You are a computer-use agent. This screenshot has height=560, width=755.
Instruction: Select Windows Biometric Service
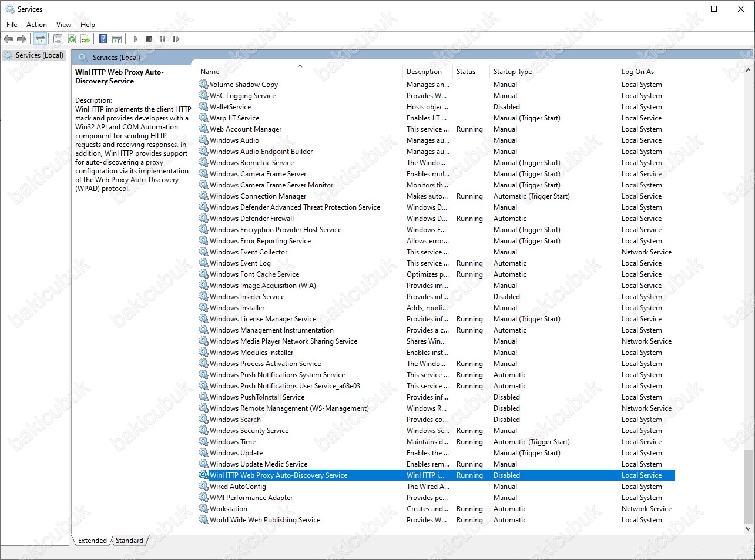[437, 163]
